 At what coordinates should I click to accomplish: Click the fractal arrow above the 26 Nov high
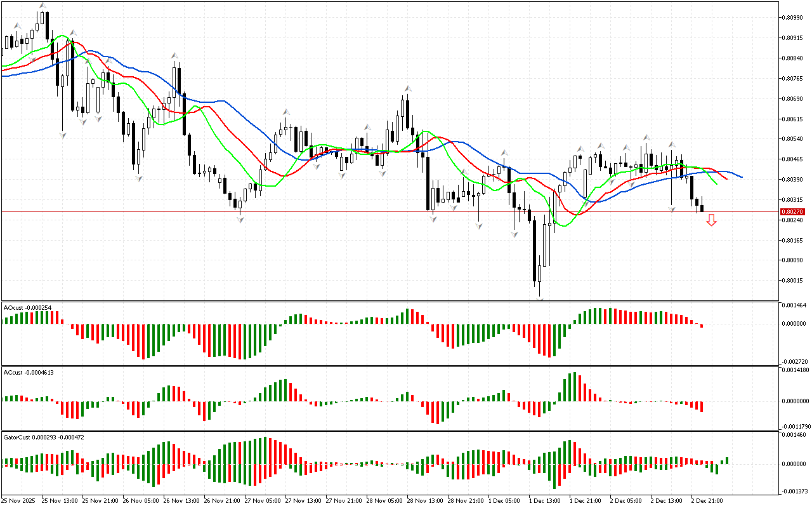point(174,56)
